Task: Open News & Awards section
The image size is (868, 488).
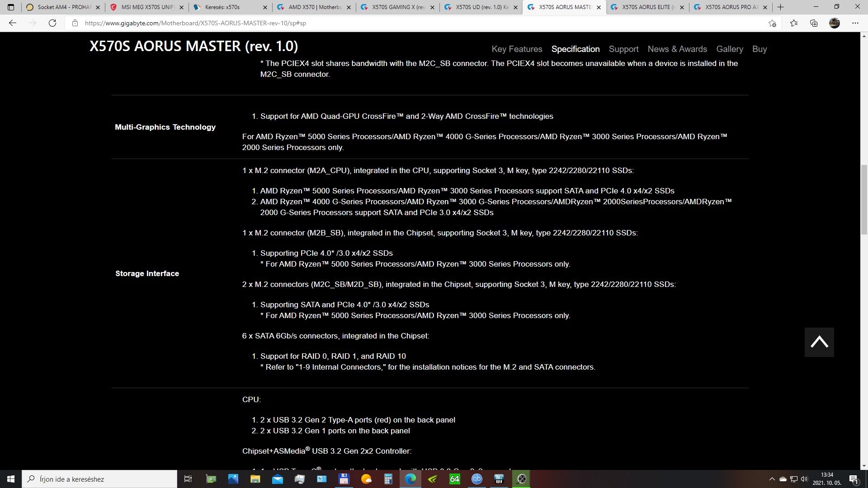Action: coord(677,49)
